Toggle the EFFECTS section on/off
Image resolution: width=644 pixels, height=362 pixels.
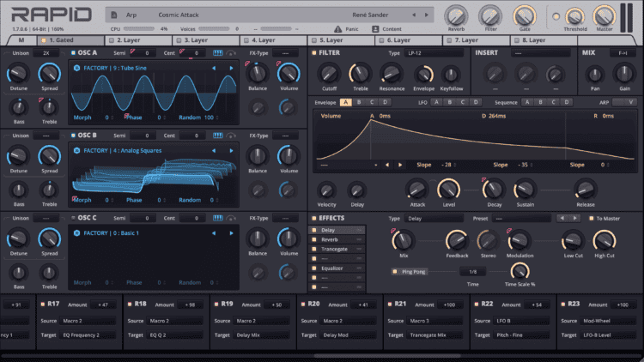(313, 219)
